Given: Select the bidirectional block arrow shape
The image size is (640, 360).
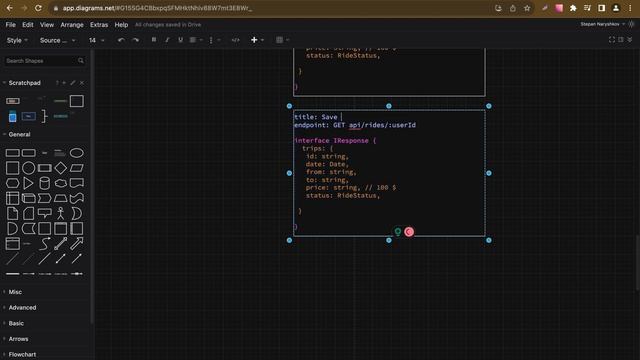Looking at the screenshot, I should [60, 244].
